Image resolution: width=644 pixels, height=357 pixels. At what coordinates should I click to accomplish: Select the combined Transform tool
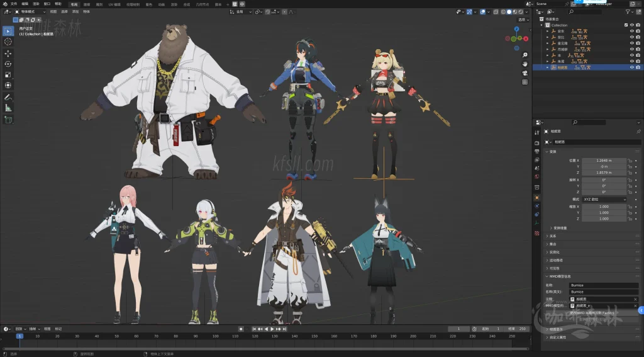(8, 85)
